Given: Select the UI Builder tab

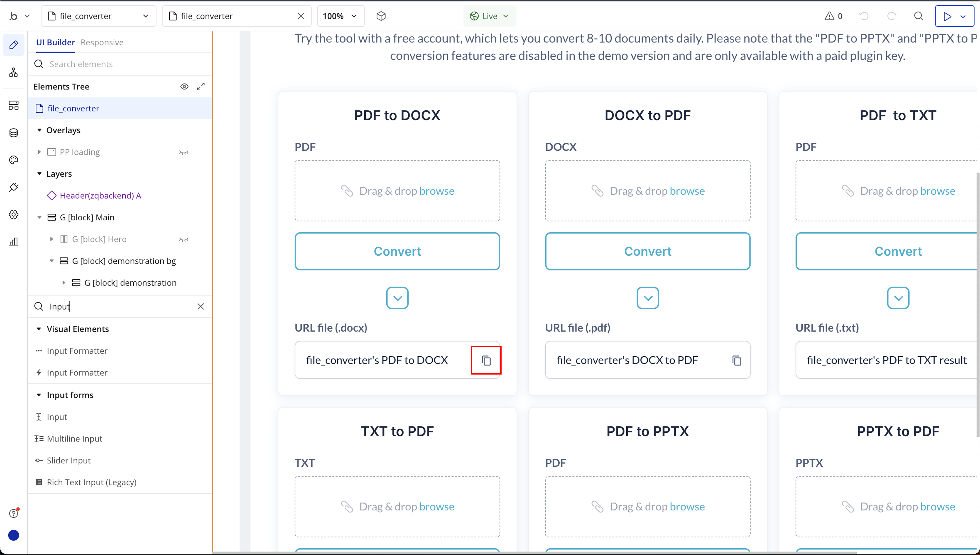Looking at the screenshot, I should pyautogui.click(x=55, y=42).
